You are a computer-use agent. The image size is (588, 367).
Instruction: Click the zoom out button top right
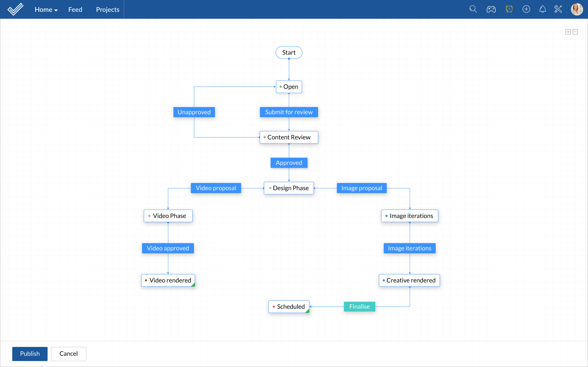point(575,32)
